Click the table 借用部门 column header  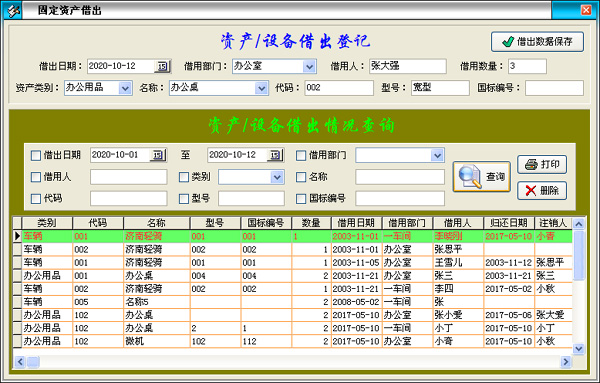point(407,223)
